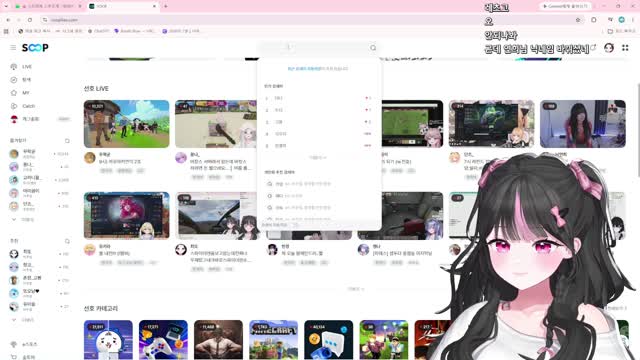Open the Minecraft category card
Screen dimensions: 640x360
273,340
